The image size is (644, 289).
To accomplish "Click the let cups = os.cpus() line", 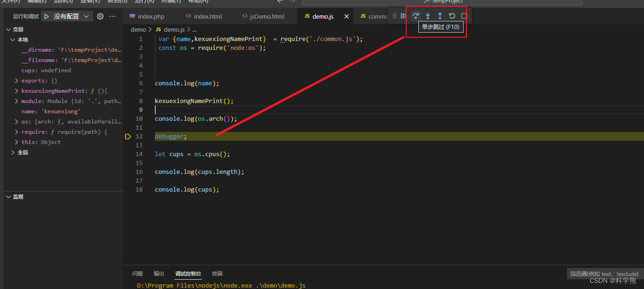I will (x=193, y=154).
